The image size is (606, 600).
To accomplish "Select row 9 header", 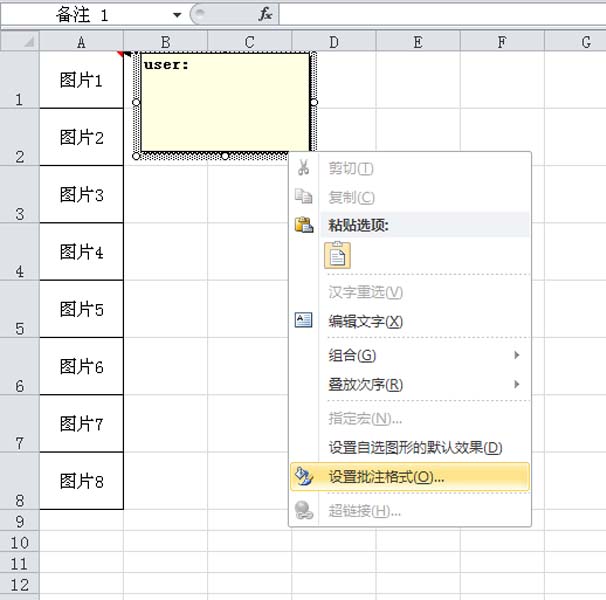I will pyautogui.click(x=19, y=521).
